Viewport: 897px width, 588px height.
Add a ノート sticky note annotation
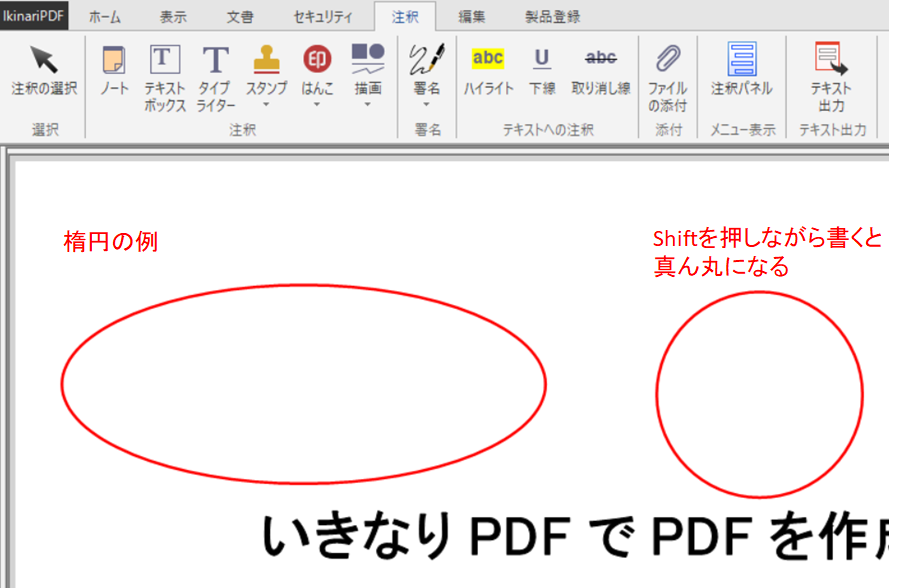(x=114, y=70)
